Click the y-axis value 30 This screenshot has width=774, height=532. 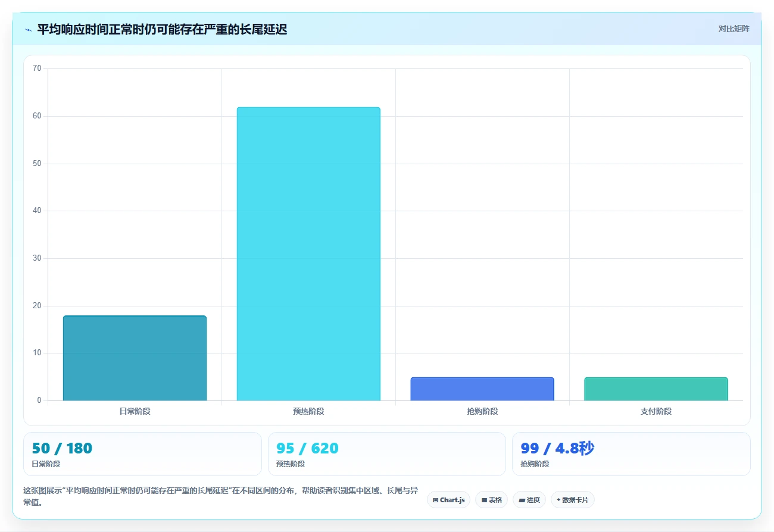coord(37,258)
